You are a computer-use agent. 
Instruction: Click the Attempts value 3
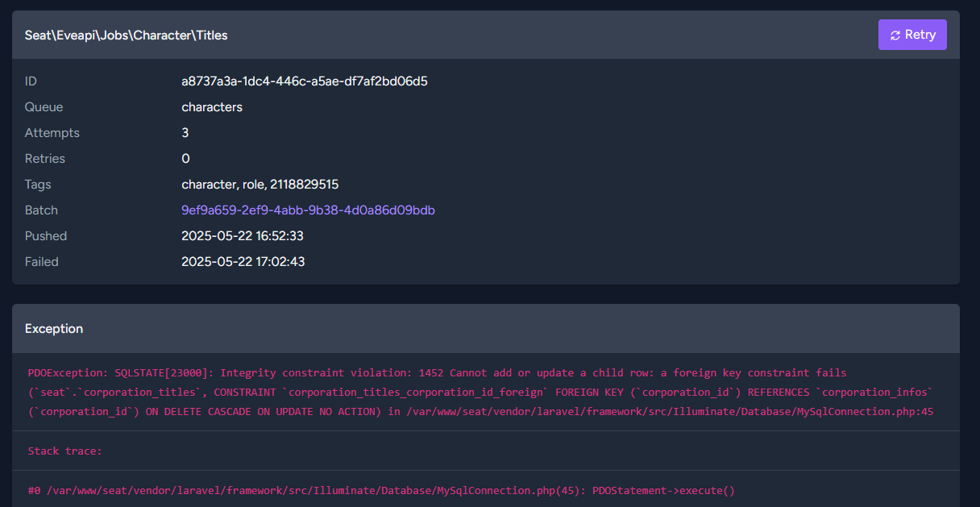(x=185, y=133)
